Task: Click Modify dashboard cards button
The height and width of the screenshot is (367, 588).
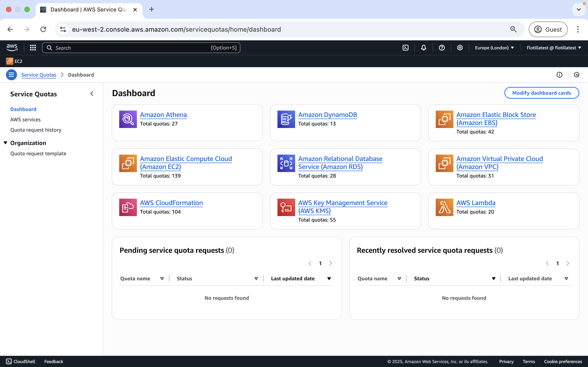Action: 541,93
